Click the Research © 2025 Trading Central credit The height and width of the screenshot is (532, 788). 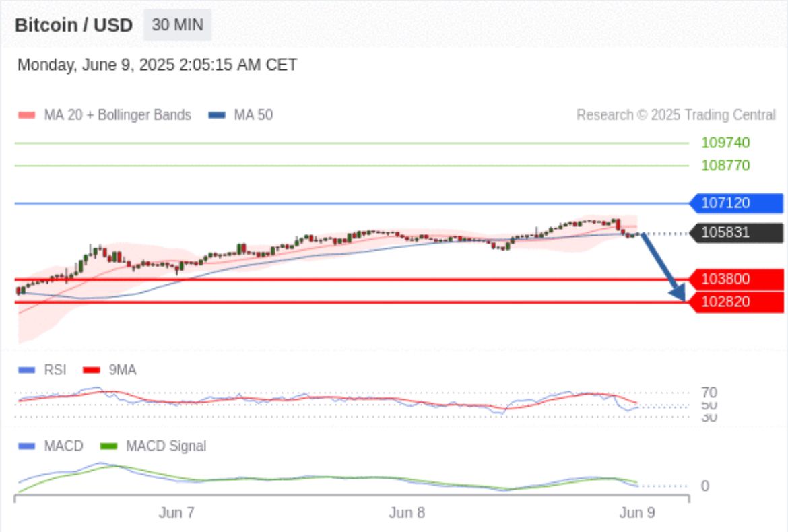tap(676, 115)
